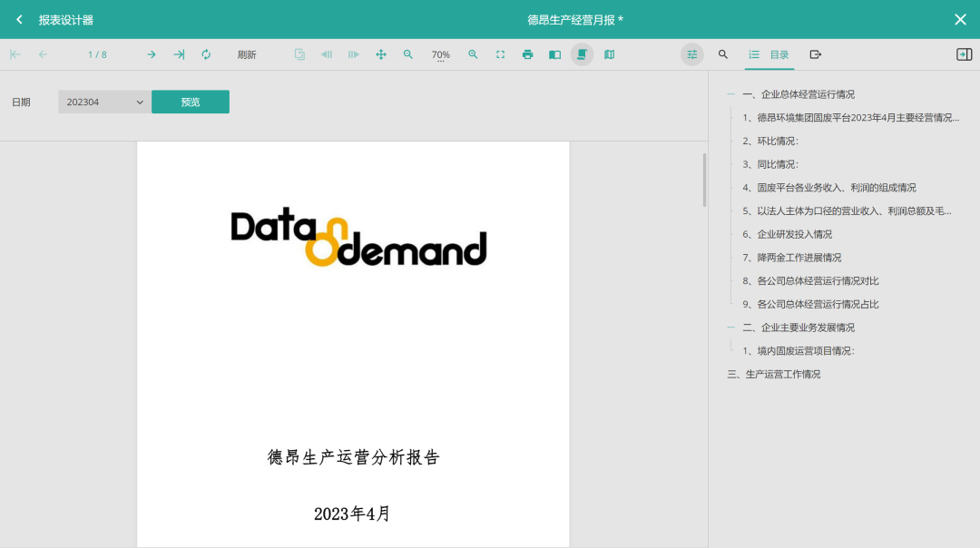
Task: Open 1、境内固废运营项目情况 entry
Action: 799,351
